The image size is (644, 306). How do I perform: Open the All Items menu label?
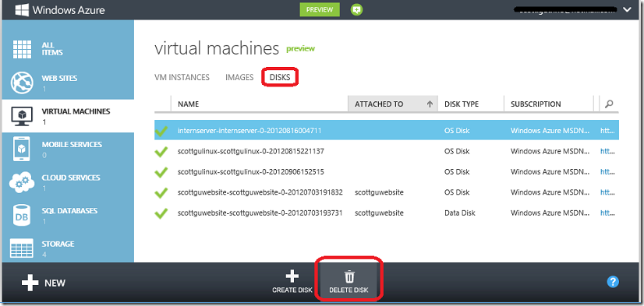click(x=52, y=49)
